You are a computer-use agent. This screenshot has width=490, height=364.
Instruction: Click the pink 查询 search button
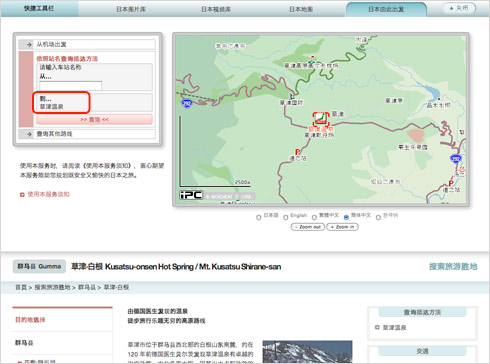94,119
